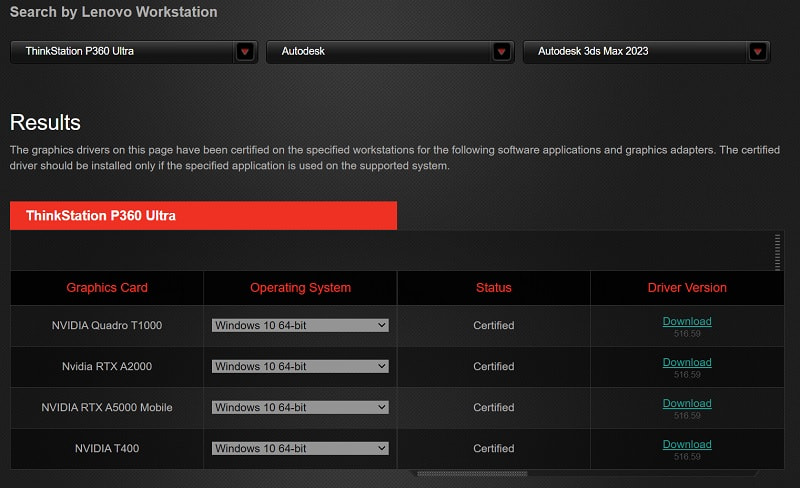This screenshot has height=488, width=800.
Task: Select the Nvidia RTX A2000 cell
Action: coord(107,367)
